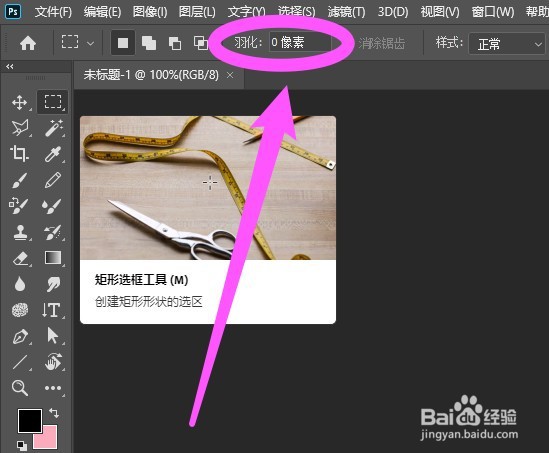Open the 图层(L) menu
Screen dimensions: 549x453
(197, 12)
